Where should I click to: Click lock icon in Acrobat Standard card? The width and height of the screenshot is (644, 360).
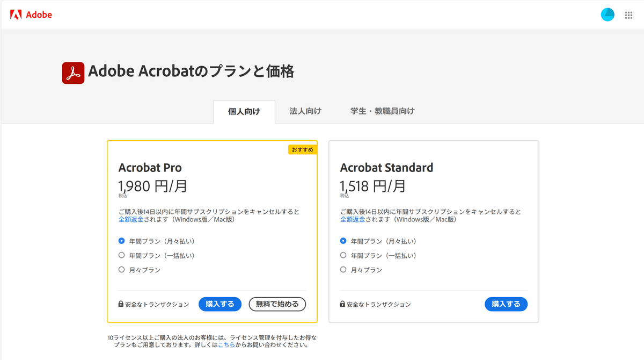click(342, 304)
